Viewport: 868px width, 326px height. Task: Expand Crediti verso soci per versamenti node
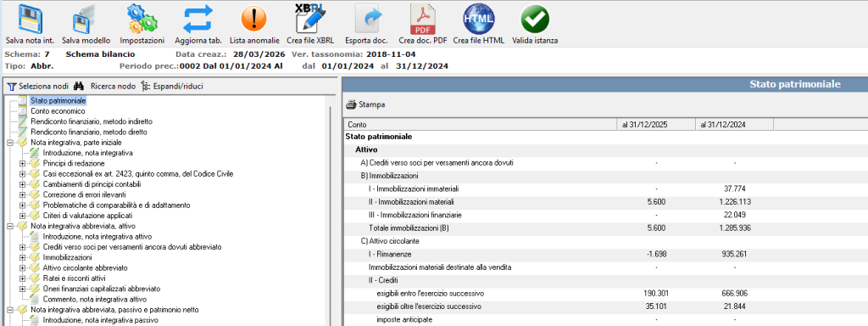point(22,247)
